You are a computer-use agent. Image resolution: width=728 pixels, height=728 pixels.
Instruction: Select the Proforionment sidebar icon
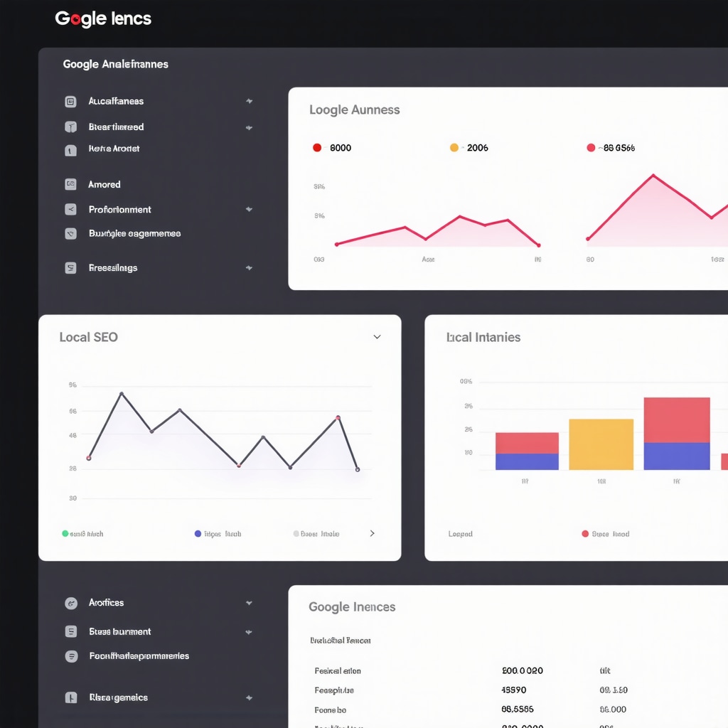pos(70,210)
